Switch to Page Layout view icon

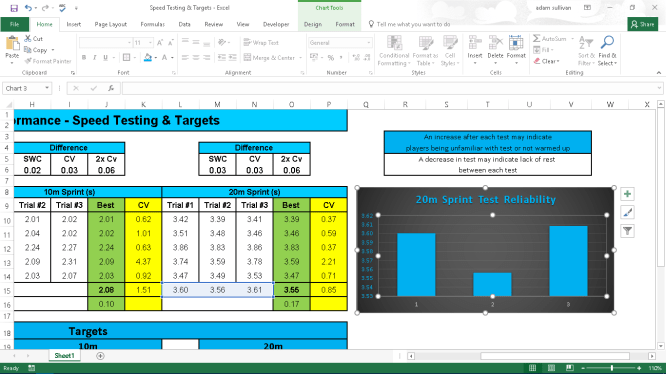tap(551, 368)
